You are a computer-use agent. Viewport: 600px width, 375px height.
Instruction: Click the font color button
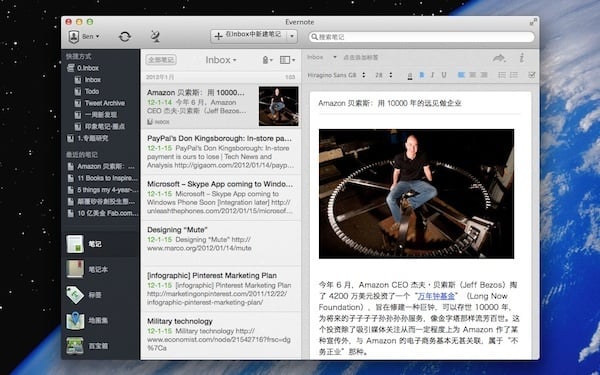410,75
